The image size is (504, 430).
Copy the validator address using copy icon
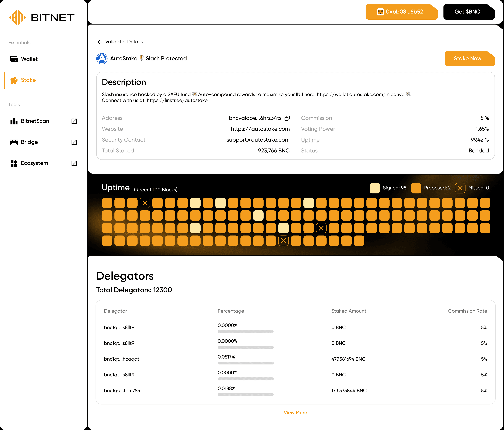[287, 118]
